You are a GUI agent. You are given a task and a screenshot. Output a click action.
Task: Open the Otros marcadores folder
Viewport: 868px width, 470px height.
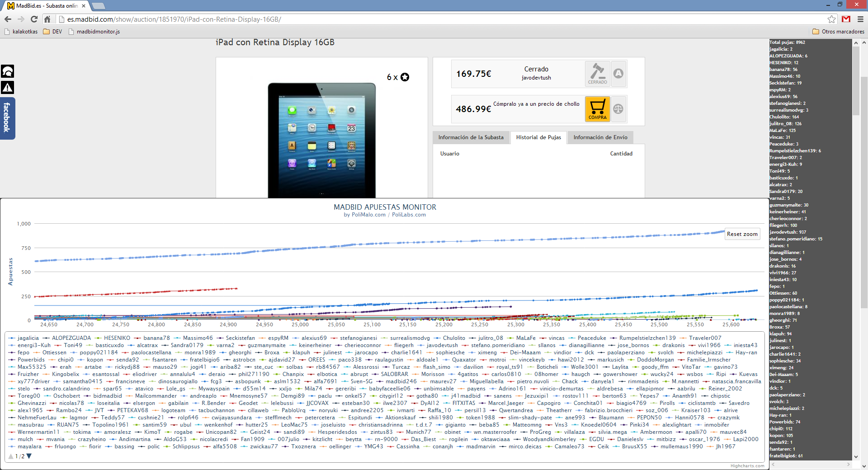pos(838,32)
